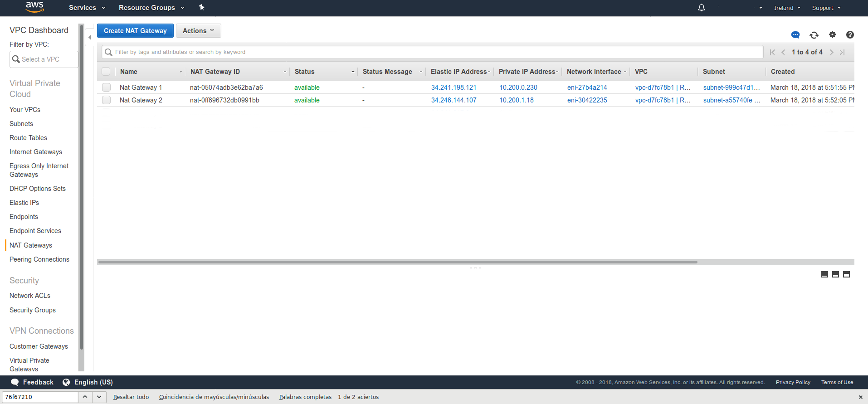Viewport: 868px width, 404px height.
Task: Go to Security Groups in the sidebar
Action: point(33,310)
